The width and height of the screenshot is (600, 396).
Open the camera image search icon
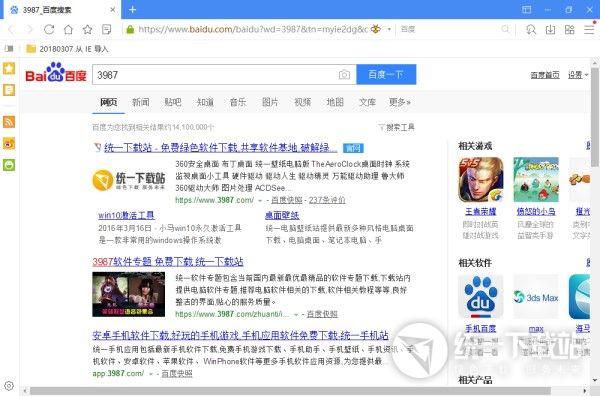344,75
